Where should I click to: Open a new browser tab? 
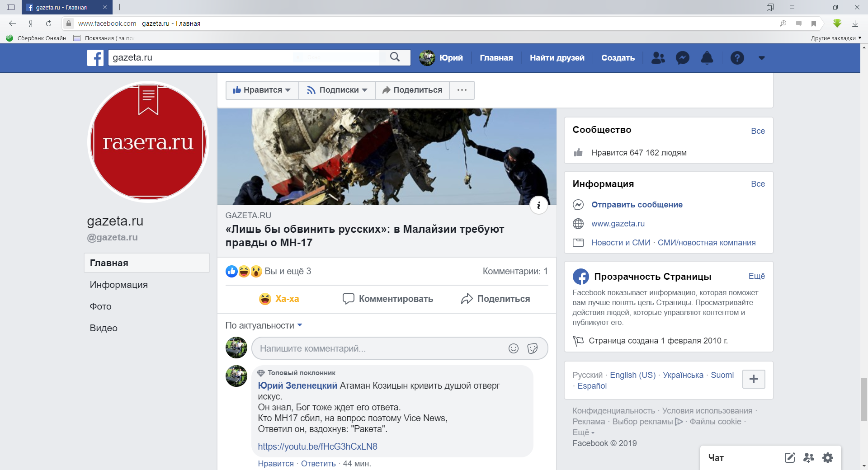[x=119, y=7]
